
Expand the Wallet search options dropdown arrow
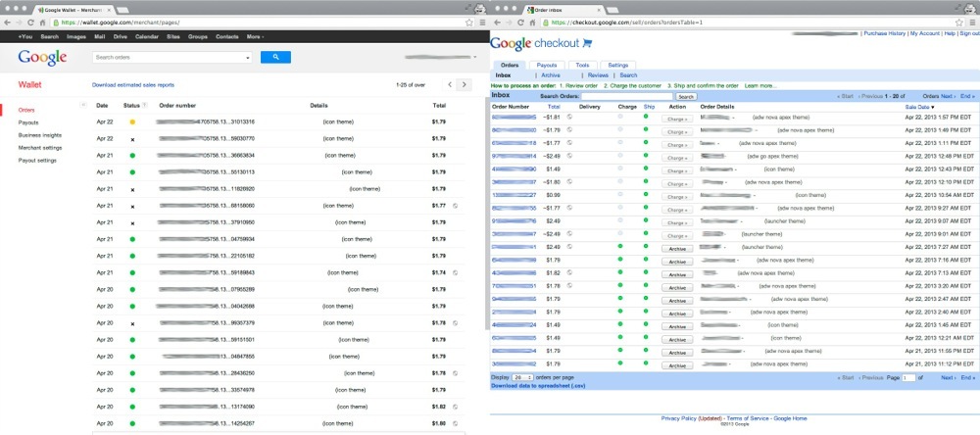pos(249,58)
